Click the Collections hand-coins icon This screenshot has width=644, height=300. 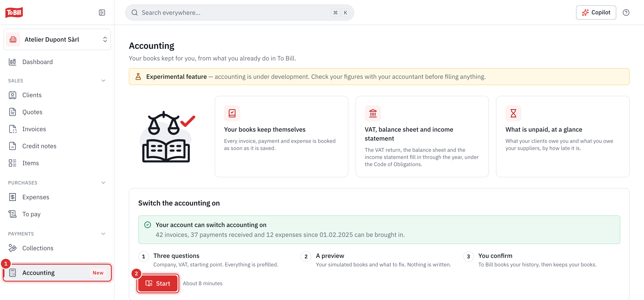pyautogui.click(x=12, y=248)
